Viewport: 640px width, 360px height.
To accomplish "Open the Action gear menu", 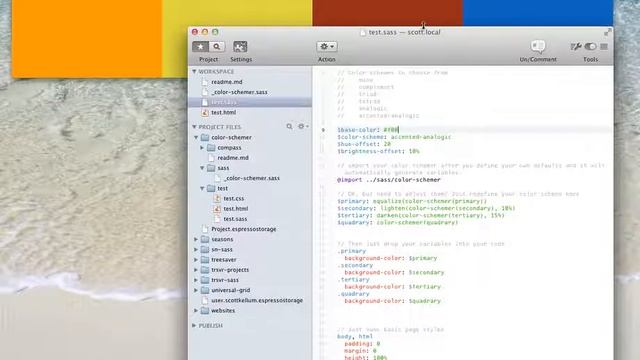I will pyautogui.click(x=327, y=47).
